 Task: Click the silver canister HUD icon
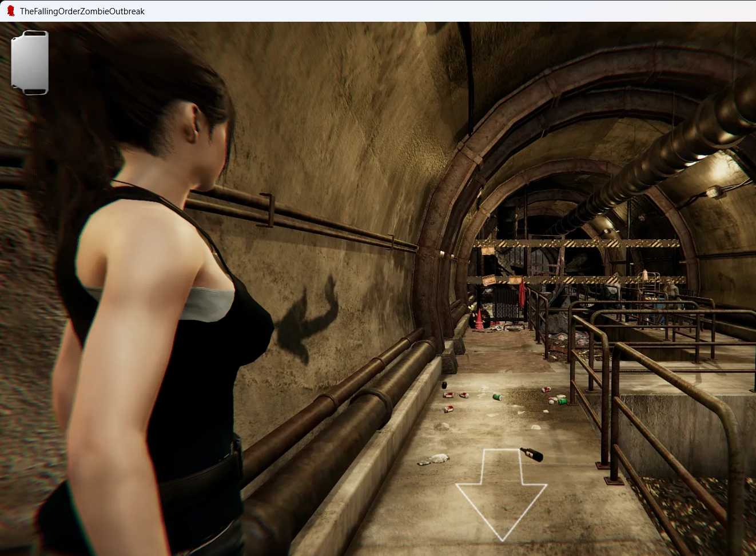30,62
